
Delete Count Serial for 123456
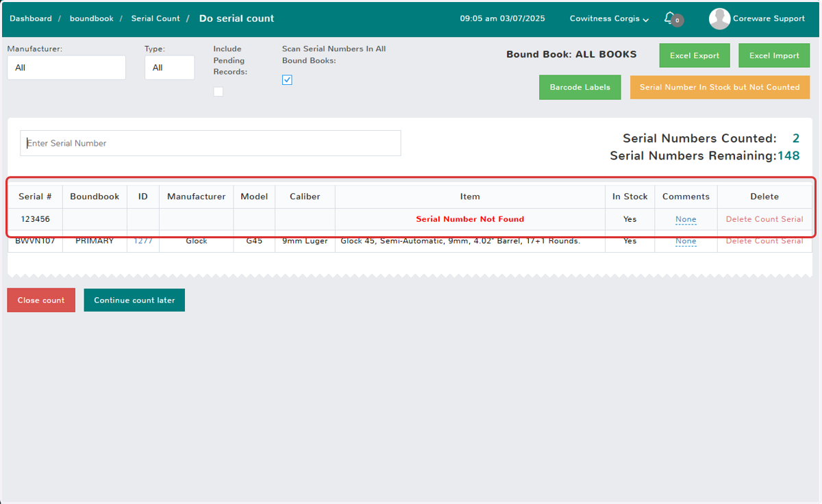click(x=764, y=219)
